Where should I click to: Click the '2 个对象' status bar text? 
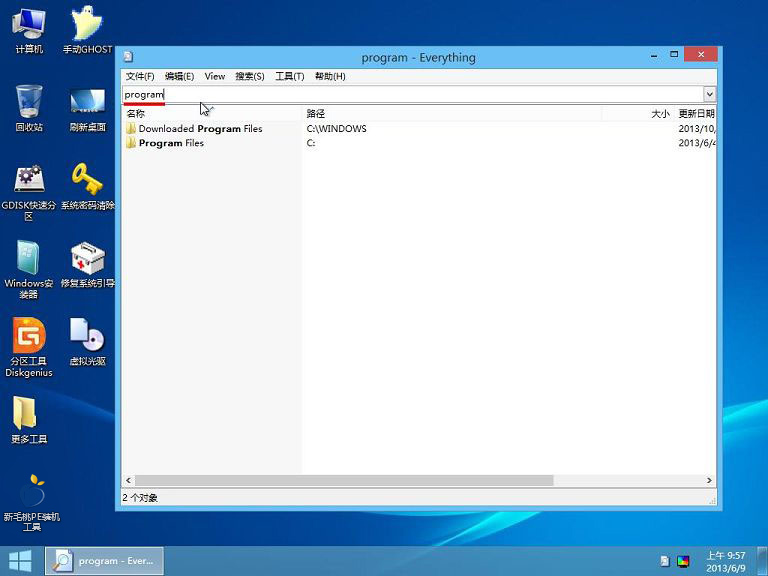point(140,498)
